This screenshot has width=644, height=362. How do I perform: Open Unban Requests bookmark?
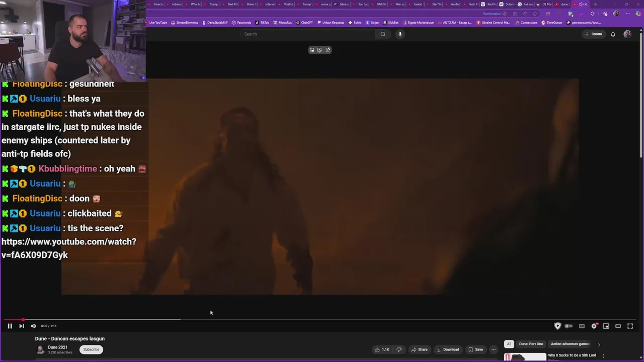tap(331, 23)
